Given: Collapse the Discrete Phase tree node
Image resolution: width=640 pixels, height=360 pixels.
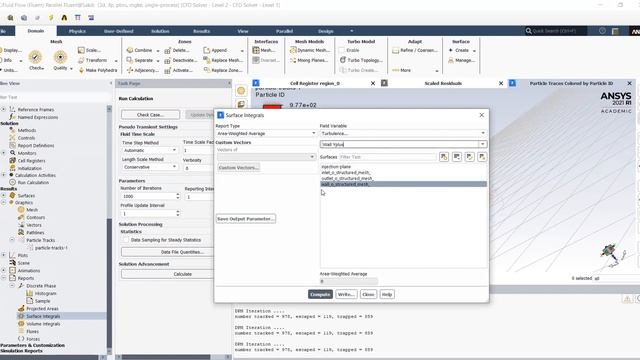Looking at the screenshot, I should tap(12, 286).
